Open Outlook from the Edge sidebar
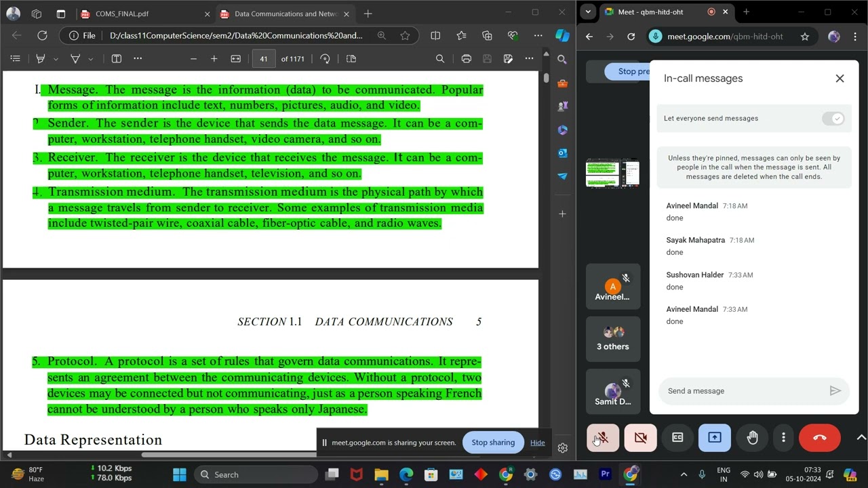The width and height of the screenshot is (868, 488). click(x=562, y=153)
